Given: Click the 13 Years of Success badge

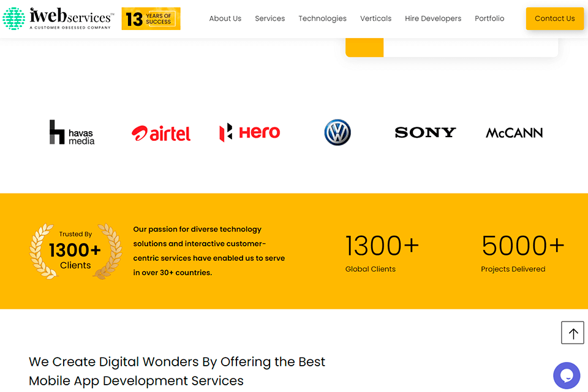Looking at the screenshot, I should [151, 19].
